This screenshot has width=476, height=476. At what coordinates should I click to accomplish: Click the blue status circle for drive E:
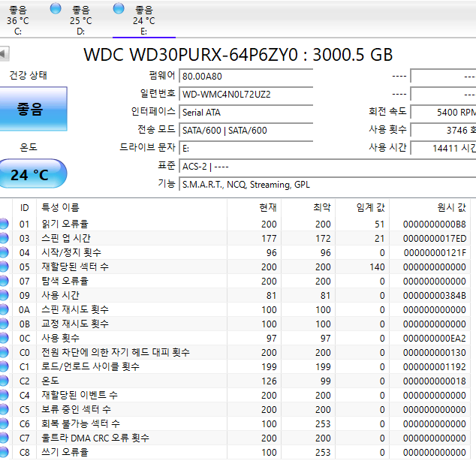click(119, 8)
